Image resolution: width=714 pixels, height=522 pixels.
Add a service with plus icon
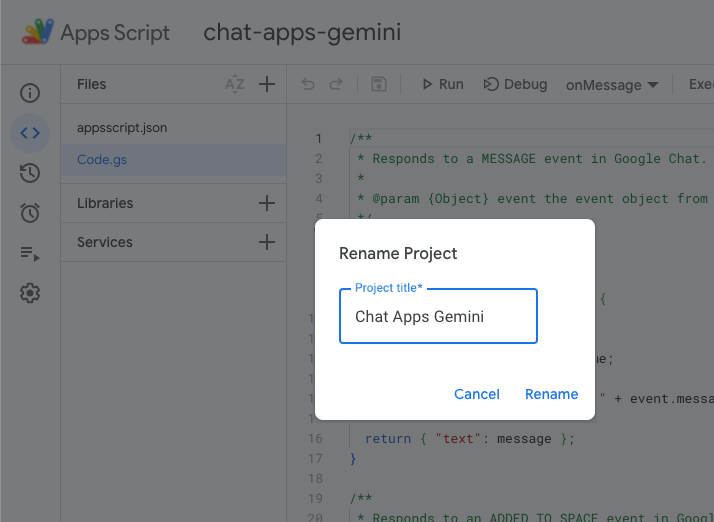(x=267, y=242)
